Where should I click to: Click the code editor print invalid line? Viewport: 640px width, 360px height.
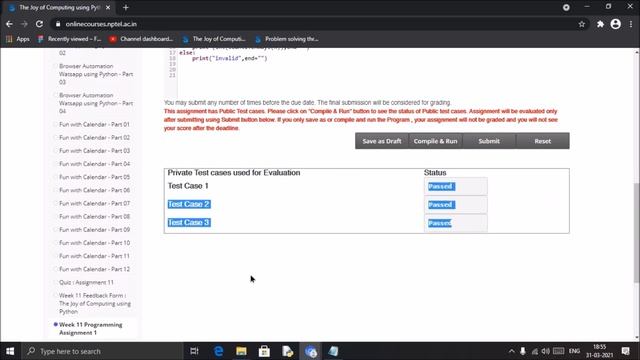(x=229, y=58)
